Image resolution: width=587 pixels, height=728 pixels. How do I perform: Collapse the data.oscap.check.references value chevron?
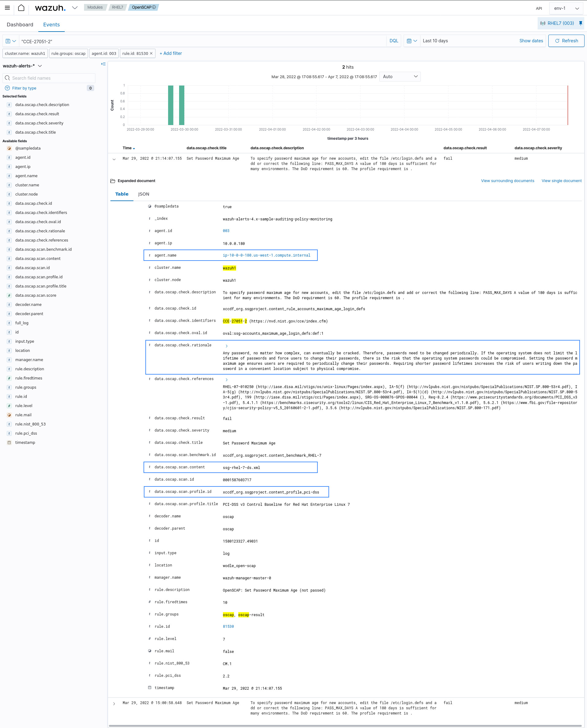pyautogui.click(x=226, y=380)
